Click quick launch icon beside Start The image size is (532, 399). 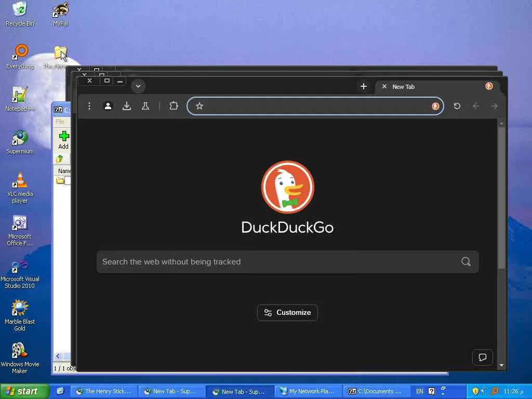click(60, 391)
